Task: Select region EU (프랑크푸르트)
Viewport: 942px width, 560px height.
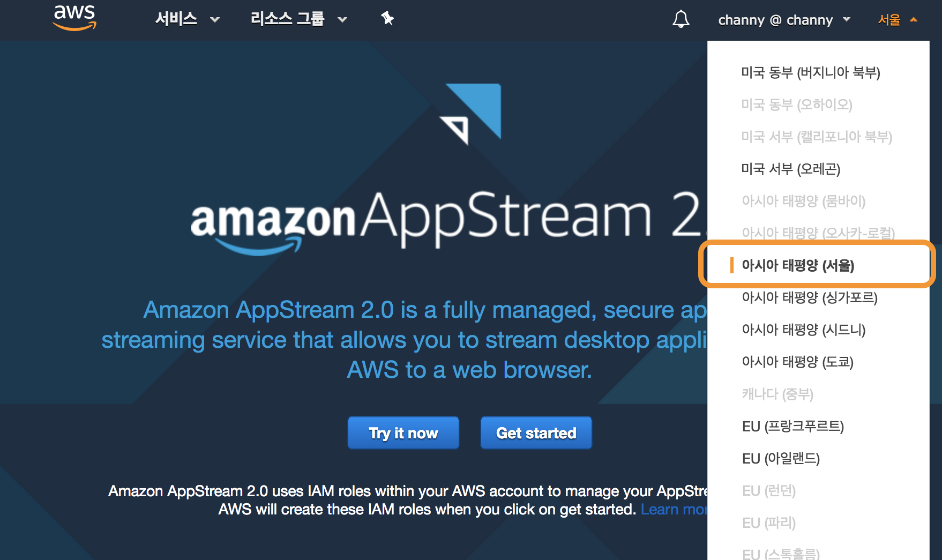Action: 793,426
